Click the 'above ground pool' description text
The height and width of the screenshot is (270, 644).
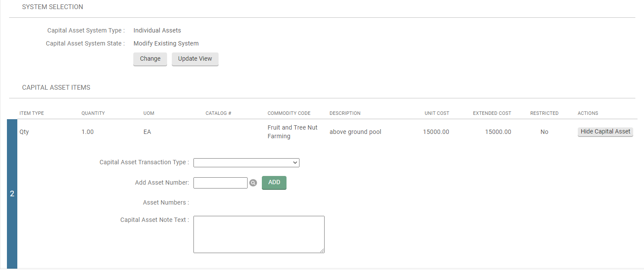coord(355,132)
